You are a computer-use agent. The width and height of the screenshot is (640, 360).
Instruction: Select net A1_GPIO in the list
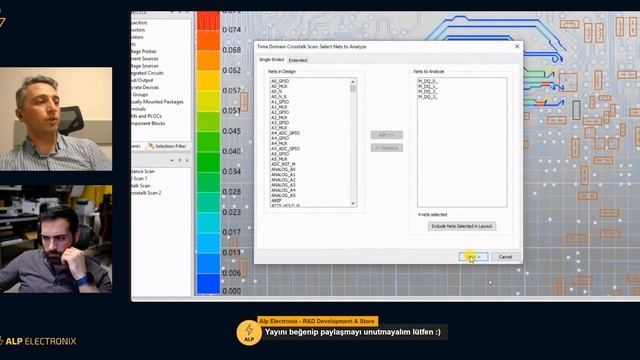(x=280, y=102)
